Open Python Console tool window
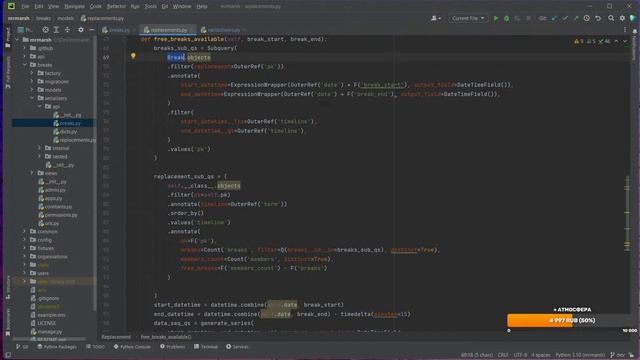Viewport: 640px width, 360px height. (x=132, y=347)
